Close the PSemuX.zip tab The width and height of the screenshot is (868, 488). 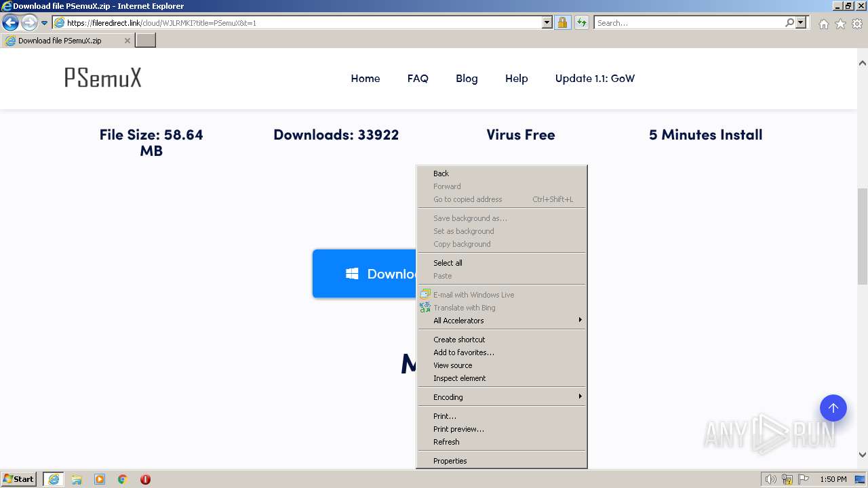pos(127,41)
